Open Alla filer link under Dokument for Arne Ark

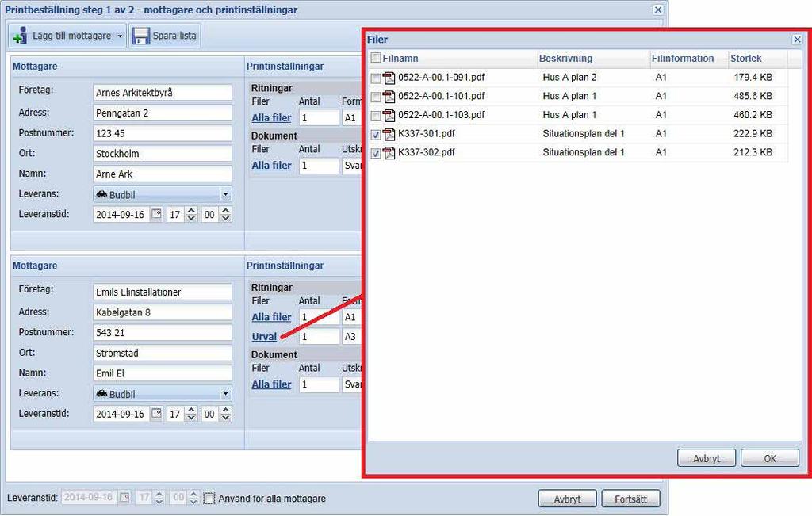coord(271,165)
